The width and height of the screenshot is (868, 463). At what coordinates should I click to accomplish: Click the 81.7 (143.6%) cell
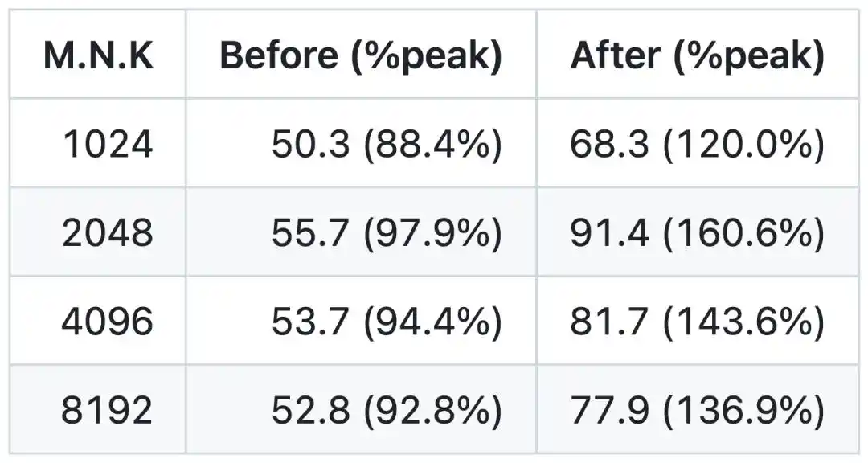pos(698,320)
